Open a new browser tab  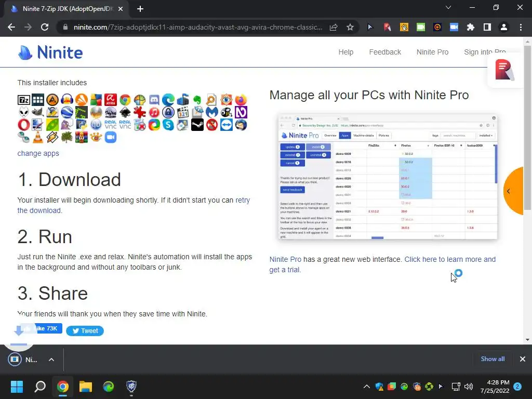(x=140, y=9)
